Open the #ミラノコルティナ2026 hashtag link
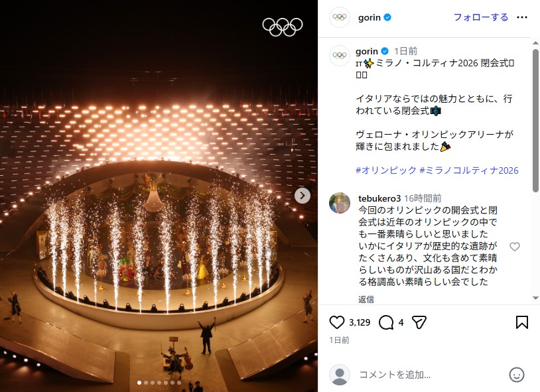The width and height of the screenshot is (540, 392). click(x=469, y=170)
